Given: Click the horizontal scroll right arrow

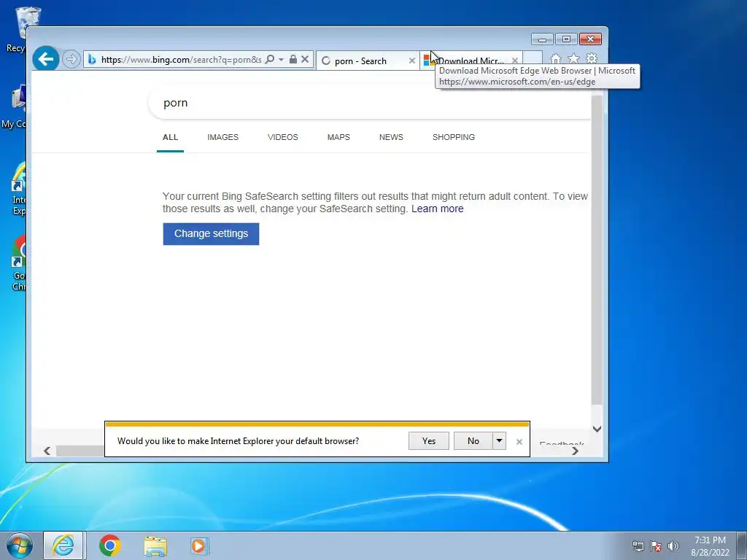Looking at the screenshot, I should [x=575, y=451].
